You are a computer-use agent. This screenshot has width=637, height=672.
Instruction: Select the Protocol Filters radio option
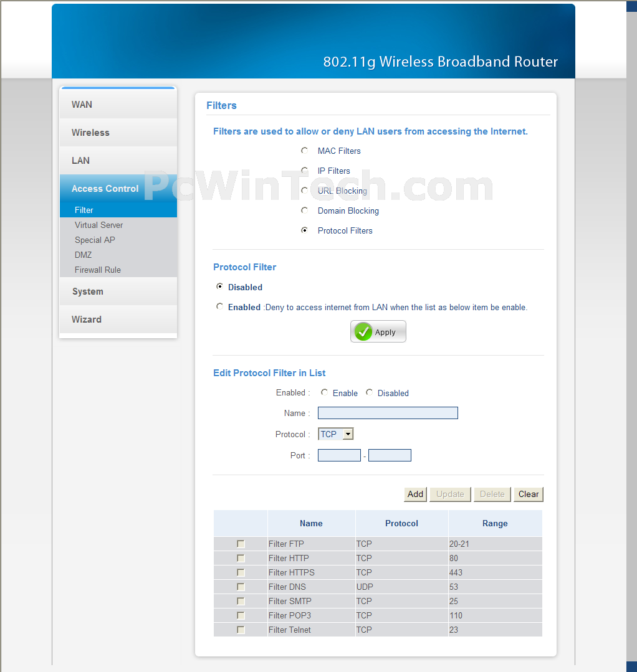tap(305, 230)
